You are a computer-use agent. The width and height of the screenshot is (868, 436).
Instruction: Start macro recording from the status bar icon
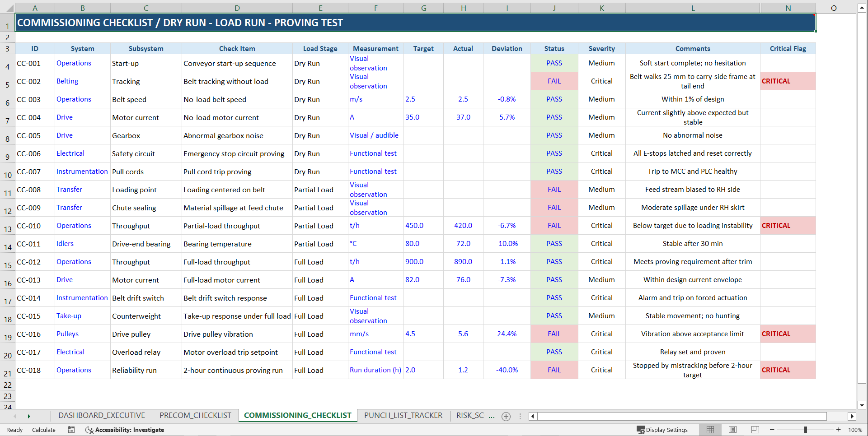(x=71, y=430)
